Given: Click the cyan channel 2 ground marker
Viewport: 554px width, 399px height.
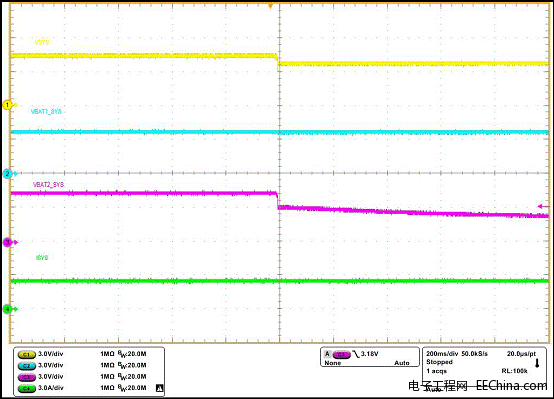Looking at the screenshot, I should coord(8,174).
